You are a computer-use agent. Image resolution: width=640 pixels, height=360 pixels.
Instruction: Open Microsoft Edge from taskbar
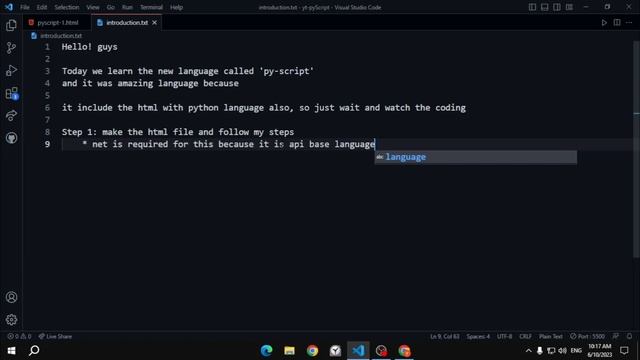pyautogui.click(x=267, y=351)
